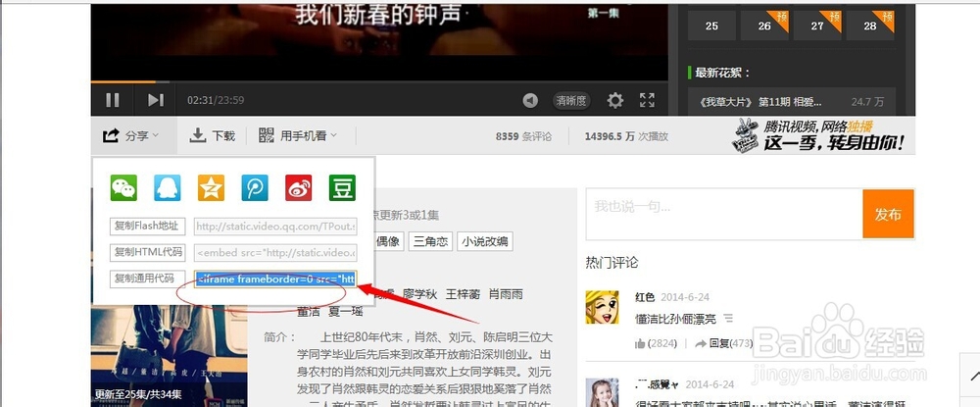Click comment text 懂洁比孙俪漂亮
This screenshot has height=407, width=980.
675,319
